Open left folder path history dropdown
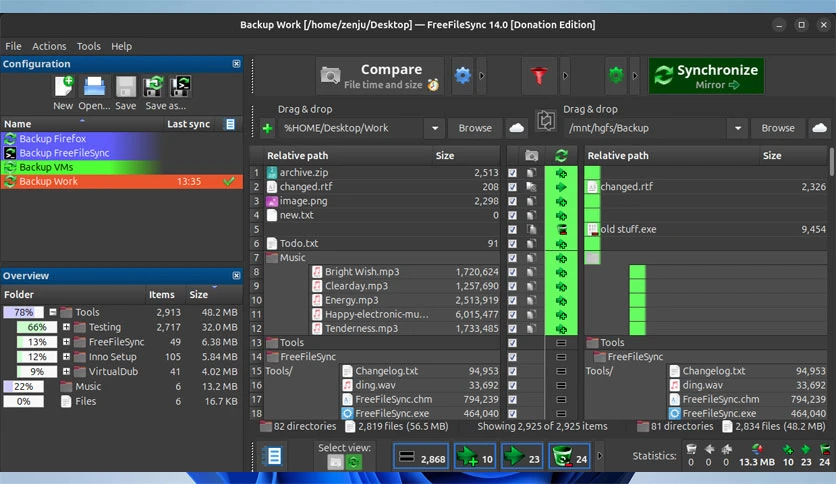836x484 pixels. click(x=435, y=128)
